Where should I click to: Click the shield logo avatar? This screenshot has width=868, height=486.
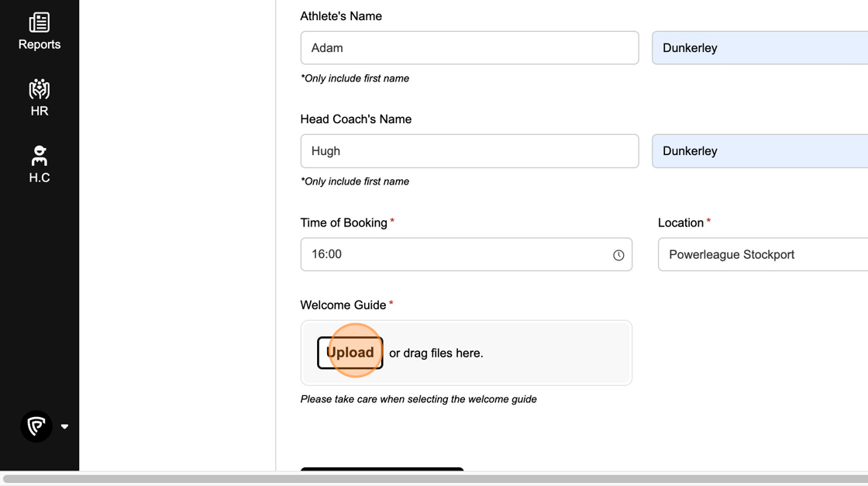(36, 426)
